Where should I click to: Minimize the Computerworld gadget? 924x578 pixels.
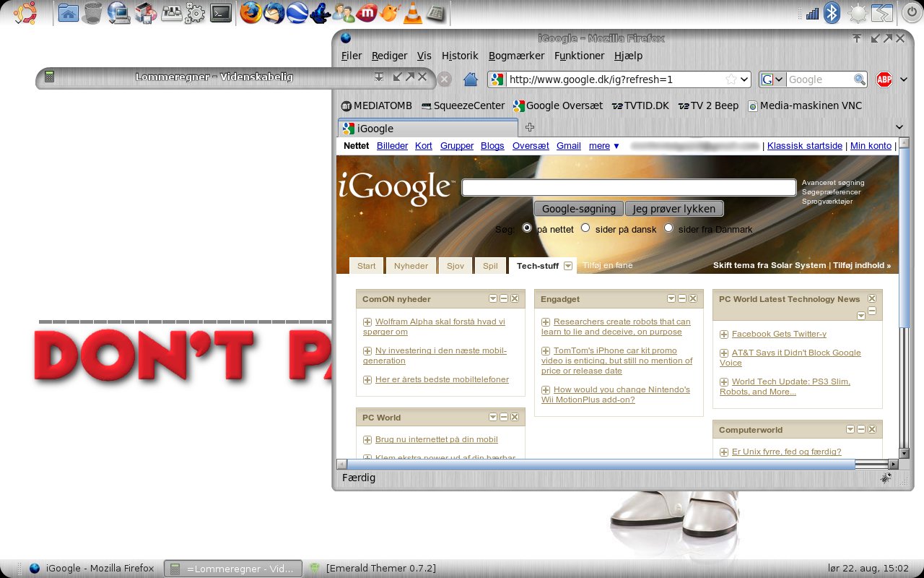(861, 429)
